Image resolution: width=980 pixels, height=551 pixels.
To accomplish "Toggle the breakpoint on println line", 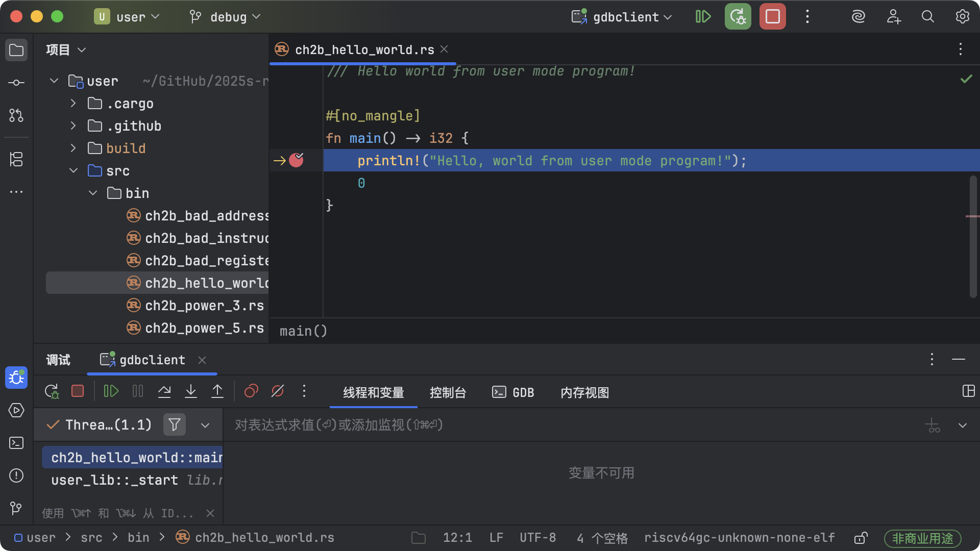I will click(x=296, y=161).
